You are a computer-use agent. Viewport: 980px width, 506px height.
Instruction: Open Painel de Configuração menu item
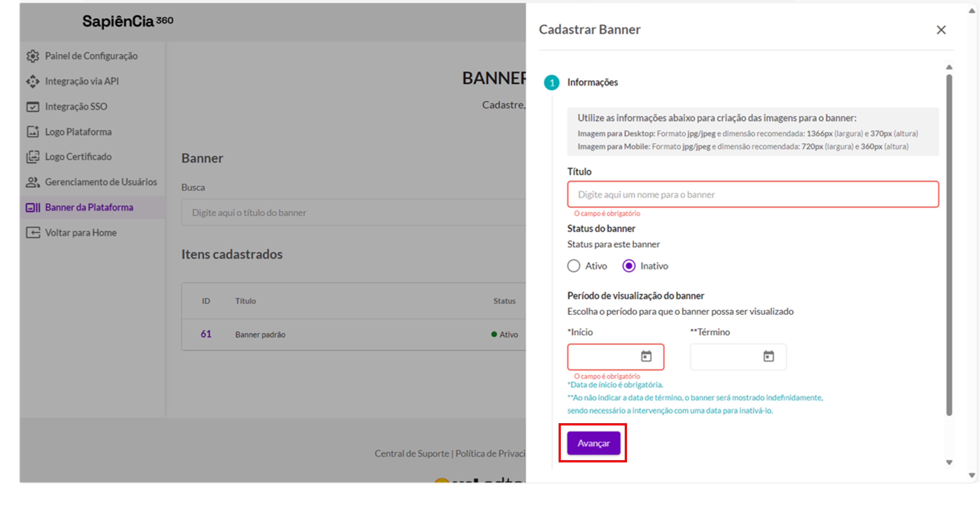[x=92, y=56]
